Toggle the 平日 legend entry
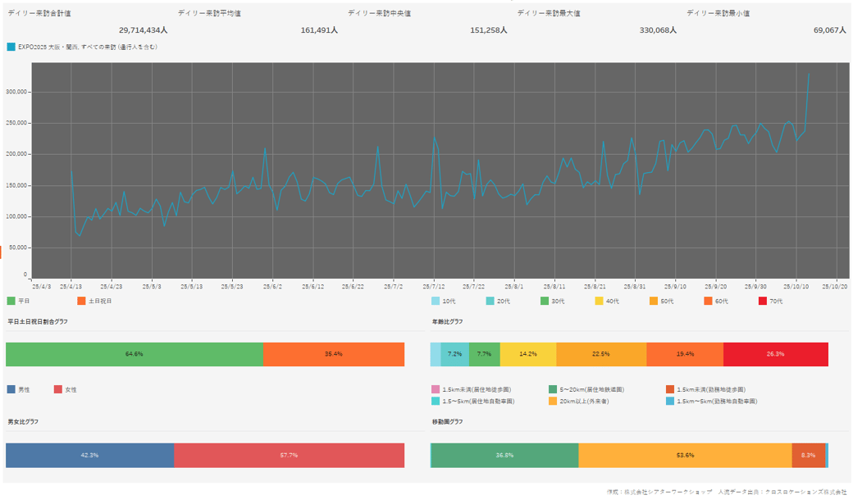Image resolution: width=853 pixels, height=504 pixels. (11, 301)
